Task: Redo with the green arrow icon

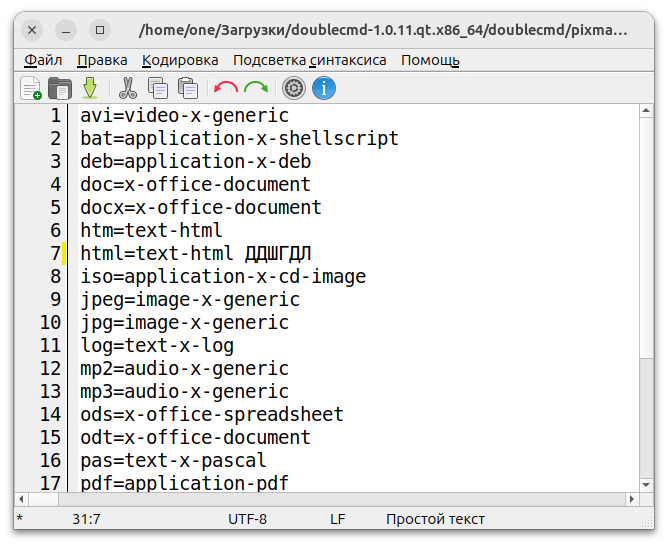Action: [256, 88]
